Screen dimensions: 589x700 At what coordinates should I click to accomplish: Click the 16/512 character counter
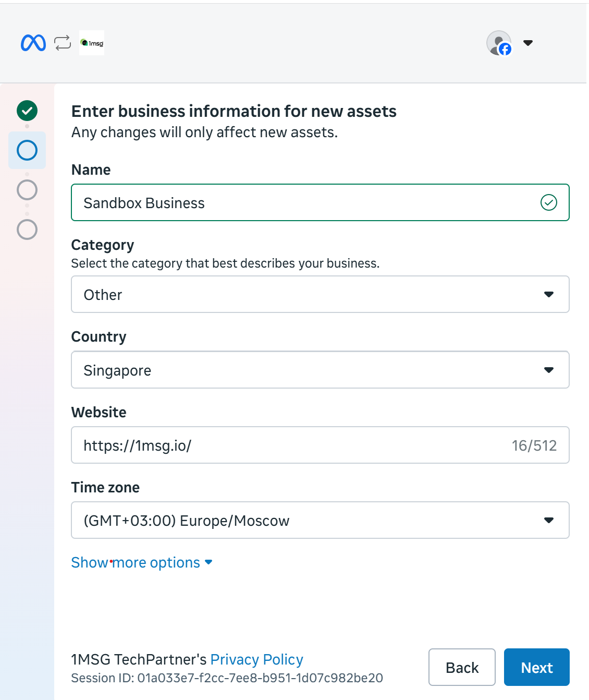pos(534,445)
